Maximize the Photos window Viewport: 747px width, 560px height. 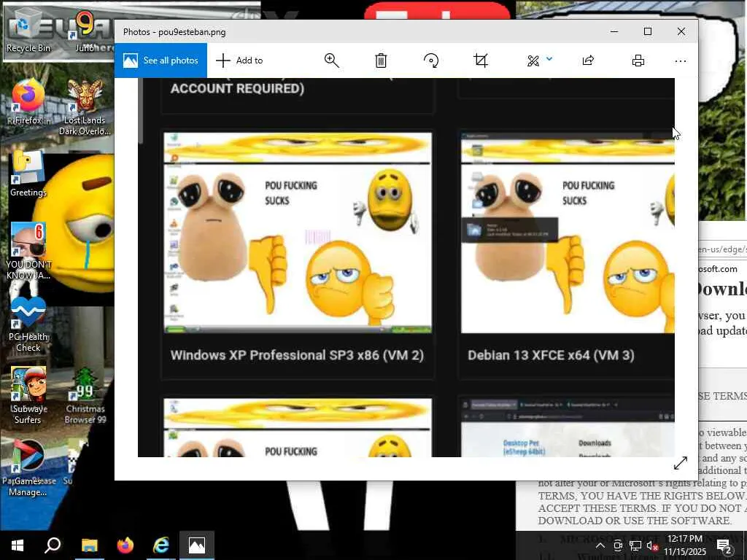coord(648,31)
